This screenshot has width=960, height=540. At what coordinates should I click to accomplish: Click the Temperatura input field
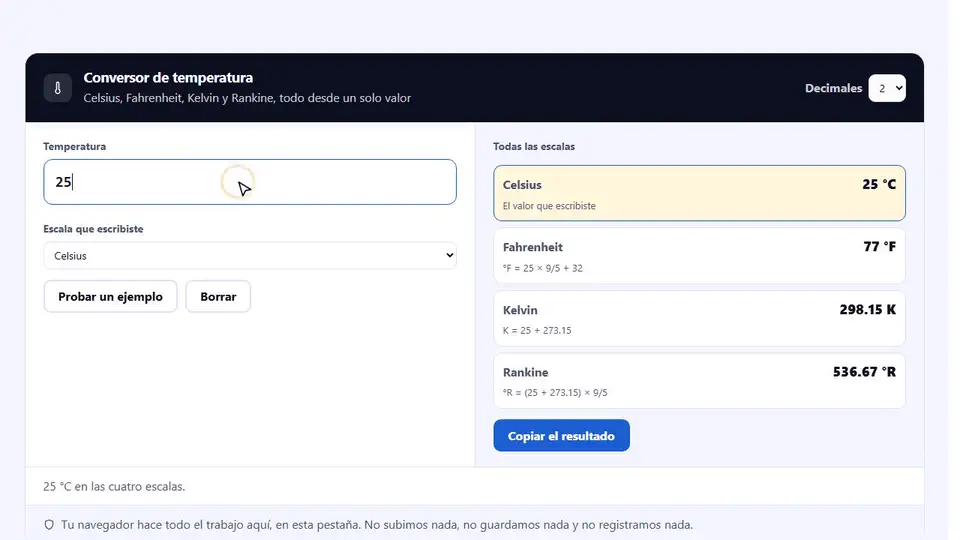click(x=250, y=182)
